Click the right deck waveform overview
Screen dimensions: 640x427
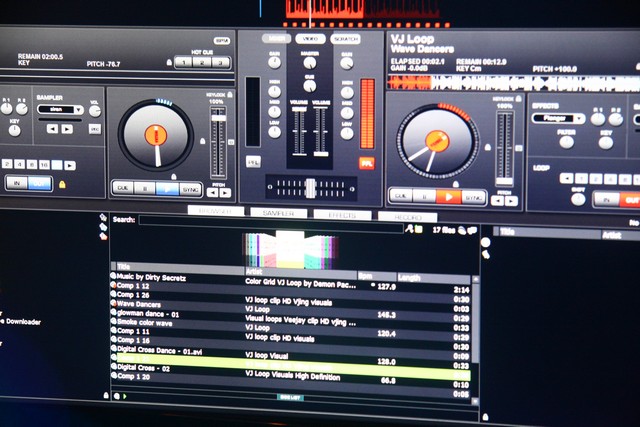click(x=513, y=83)
